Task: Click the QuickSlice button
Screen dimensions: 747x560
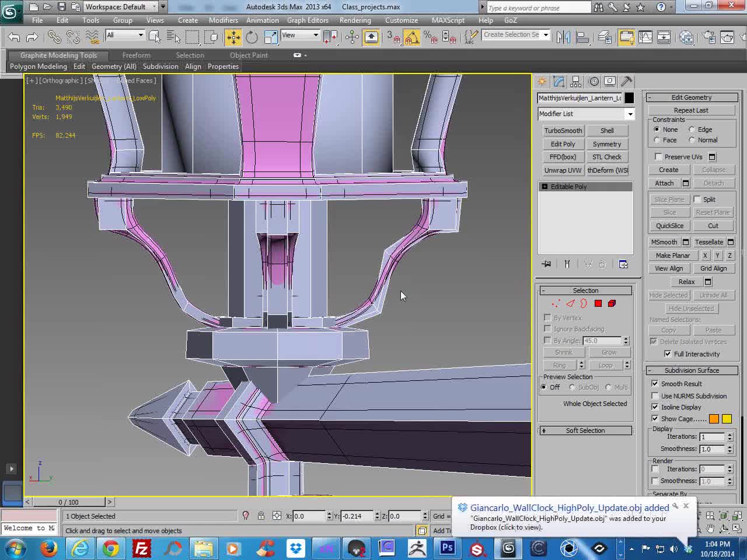Action: tap(669, 226)
